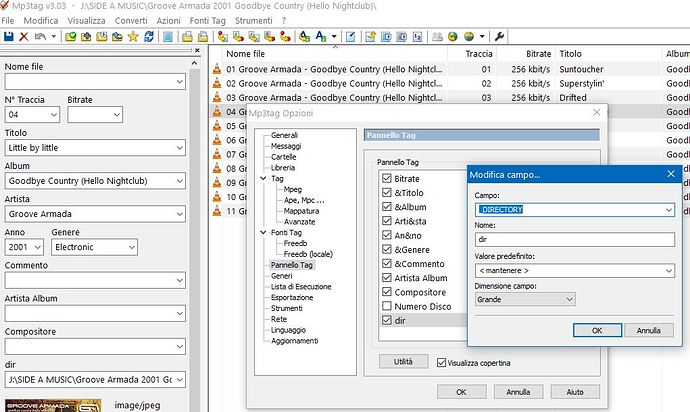Click the Quick Actions icon with blue letter A

click(x=321, y=37)
